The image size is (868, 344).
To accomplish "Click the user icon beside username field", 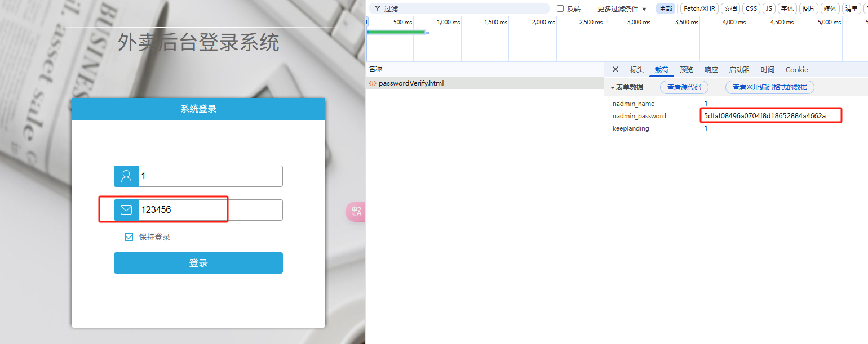I will click(126, 176).
